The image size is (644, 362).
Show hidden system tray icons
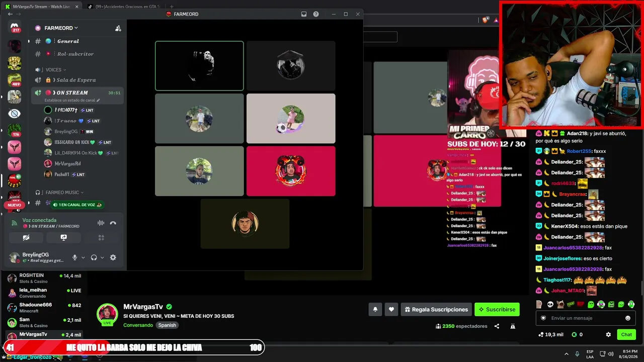tap(566, 354)
